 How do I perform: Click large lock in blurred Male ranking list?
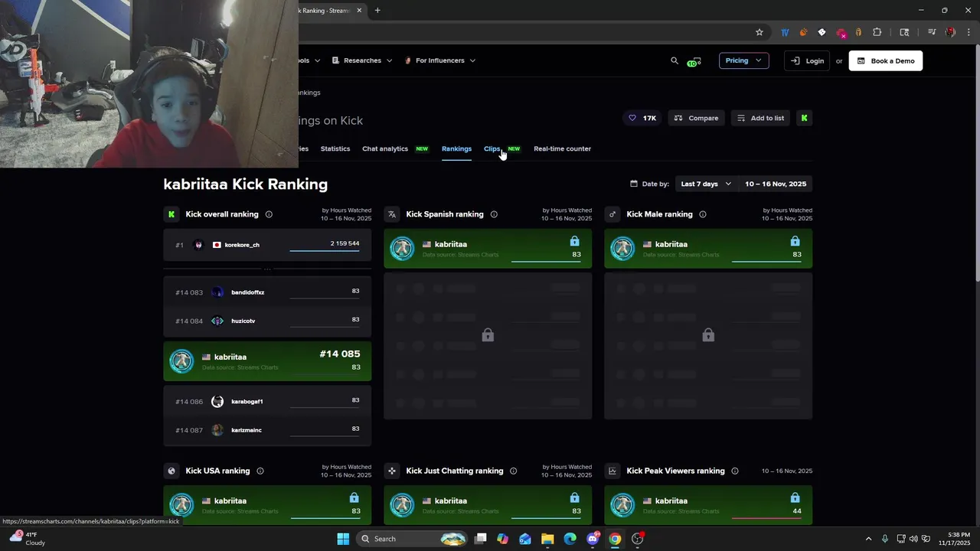[x=708, y=335]
